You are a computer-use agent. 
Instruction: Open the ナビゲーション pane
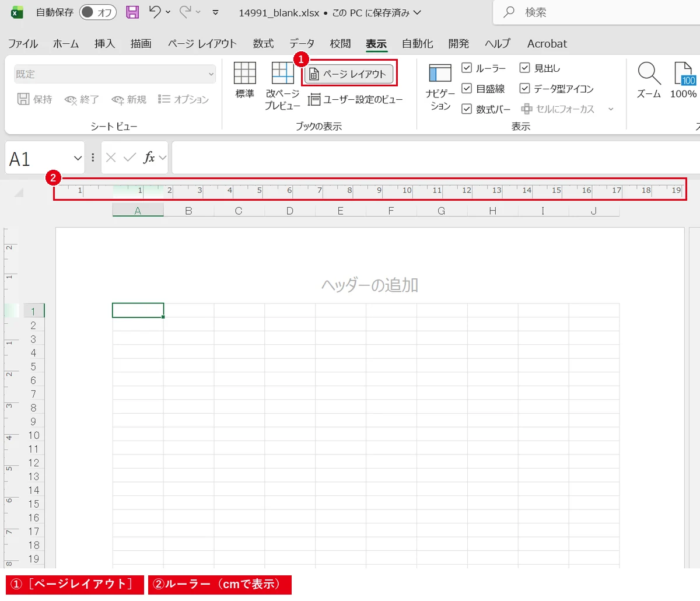pos(440,87)
